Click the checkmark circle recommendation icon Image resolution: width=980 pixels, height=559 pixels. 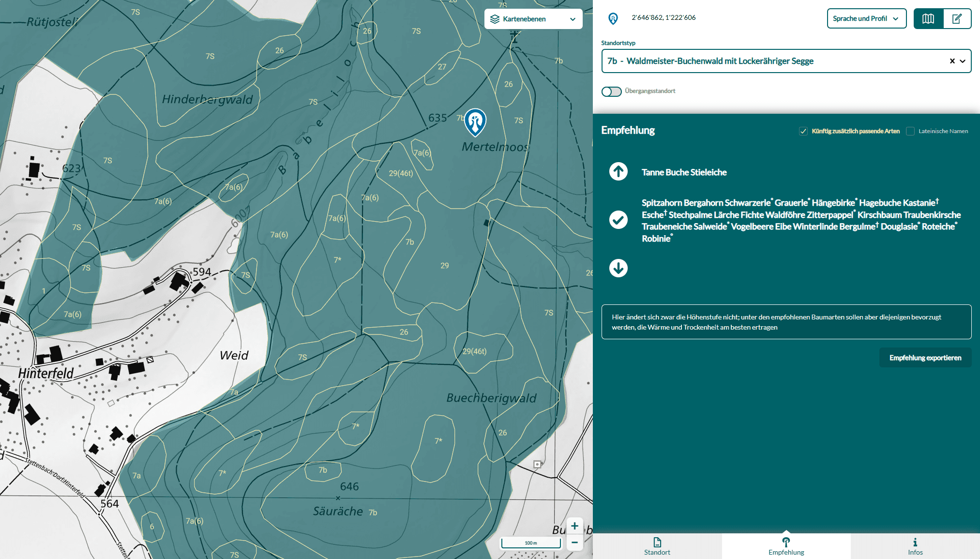(618, 220)
